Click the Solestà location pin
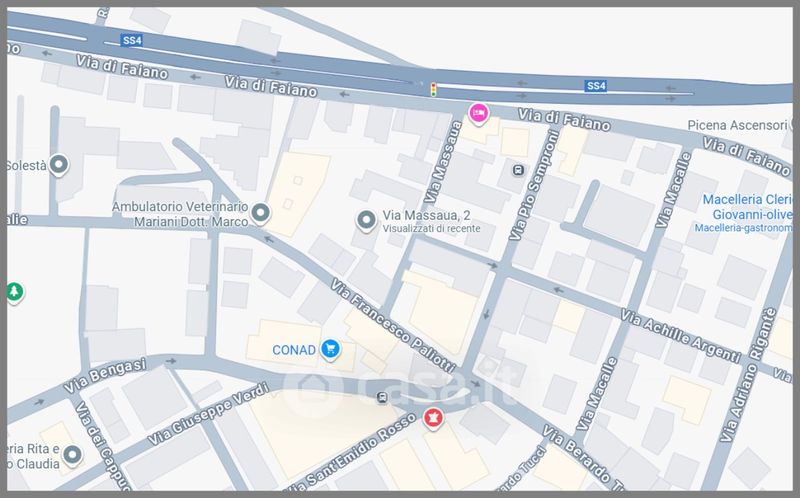The height and width of the screenshot is (498, 800). [x=59, y=165]
